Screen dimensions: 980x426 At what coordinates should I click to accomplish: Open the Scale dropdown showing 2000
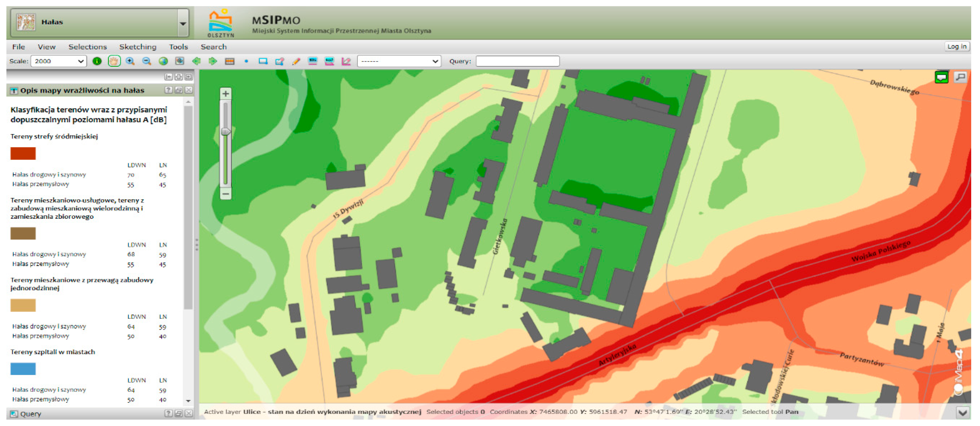pos(59,61)
